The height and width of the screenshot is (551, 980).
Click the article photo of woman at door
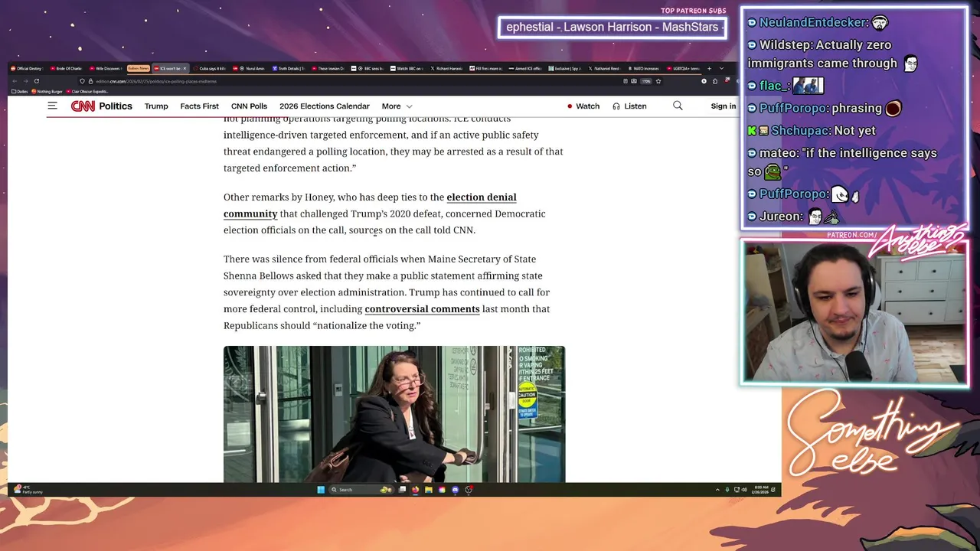pyautogui.click(x=394, y=414)
